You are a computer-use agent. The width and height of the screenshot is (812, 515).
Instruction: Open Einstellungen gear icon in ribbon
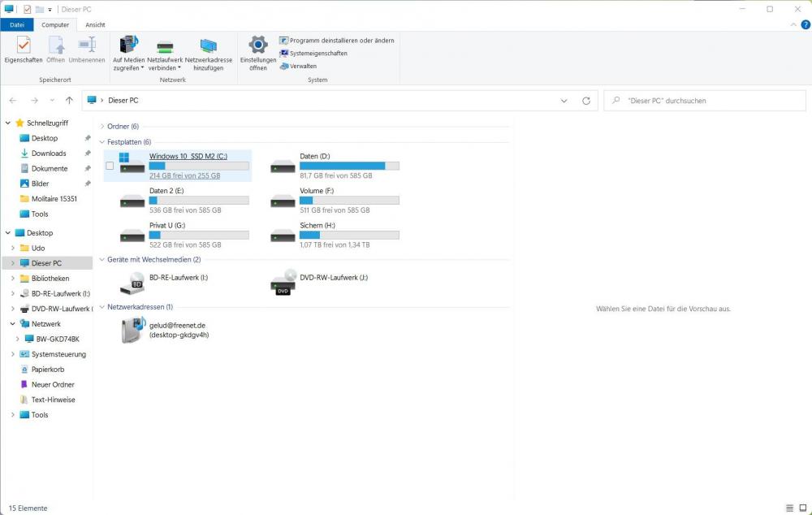coord(258,45)
